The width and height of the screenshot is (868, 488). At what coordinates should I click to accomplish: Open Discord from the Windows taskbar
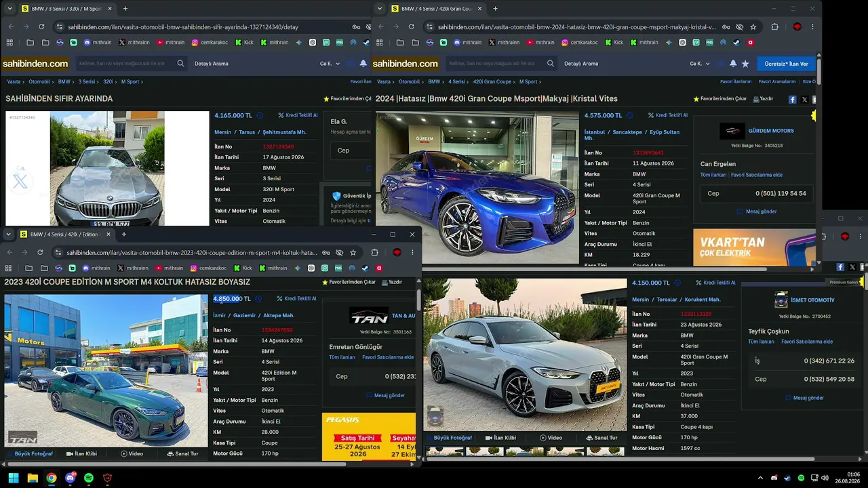(x=70, y=478)
